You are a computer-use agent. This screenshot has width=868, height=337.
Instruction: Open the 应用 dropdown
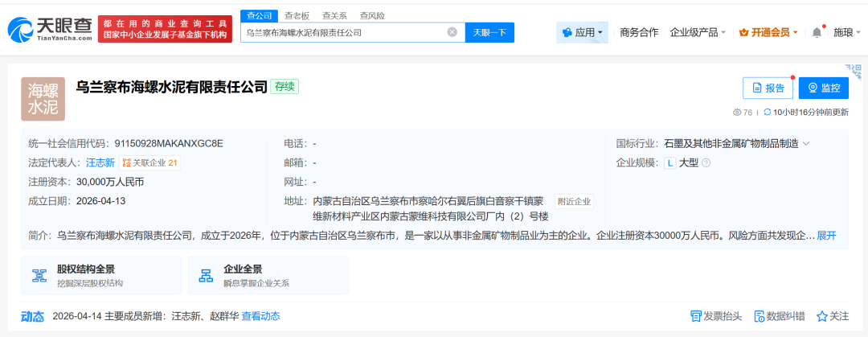pos(583,33)
